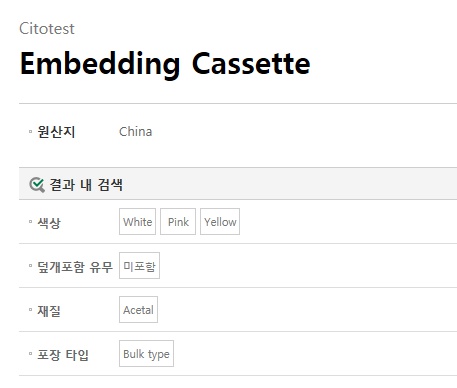Select the Pink color filter
Image resolution: width=457 pixels, height=388 pixels.
(x=178, y=222)
